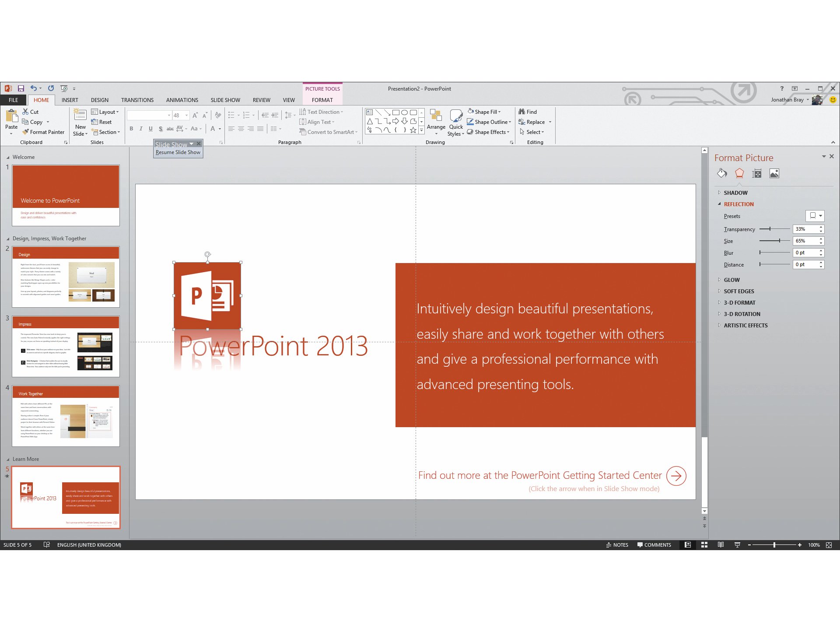Start Slide Show from the status bar icon
The image size is (840, 632).
(738, 545)
